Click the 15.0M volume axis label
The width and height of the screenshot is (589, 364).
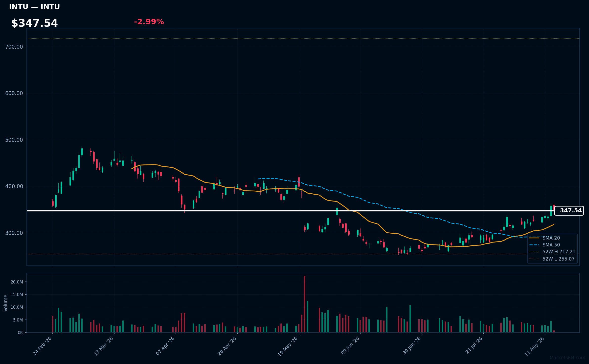click(x=17, y=294)
